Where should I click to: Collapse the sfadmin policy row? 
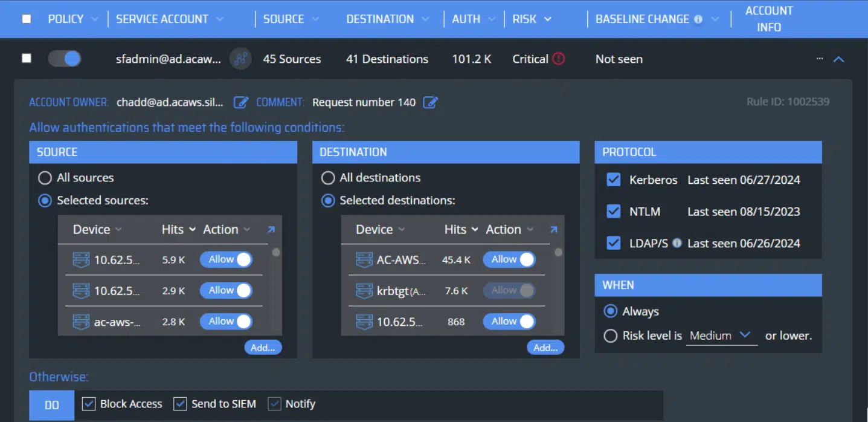(838, 59)
